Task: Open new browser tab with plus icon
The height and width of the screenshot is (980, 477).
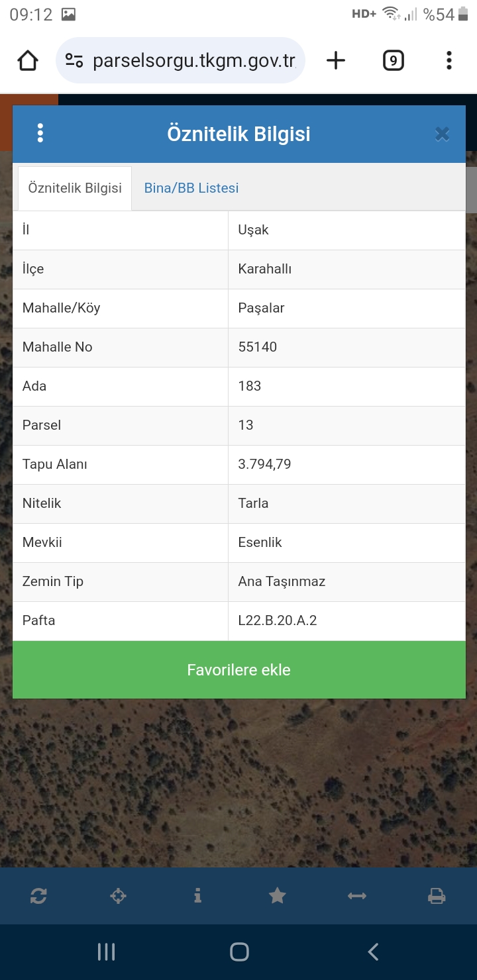Action: [336, 61]
